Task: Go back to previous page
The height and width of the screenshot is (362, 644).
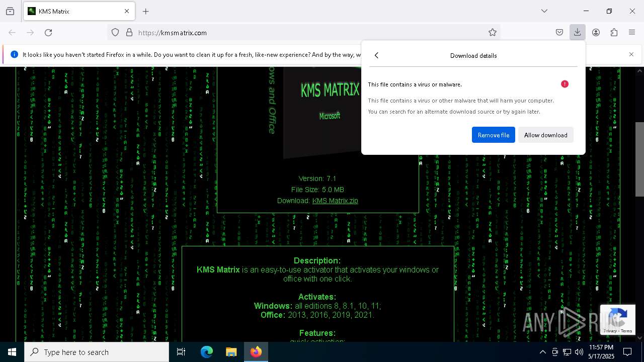Action: (12, 33)
